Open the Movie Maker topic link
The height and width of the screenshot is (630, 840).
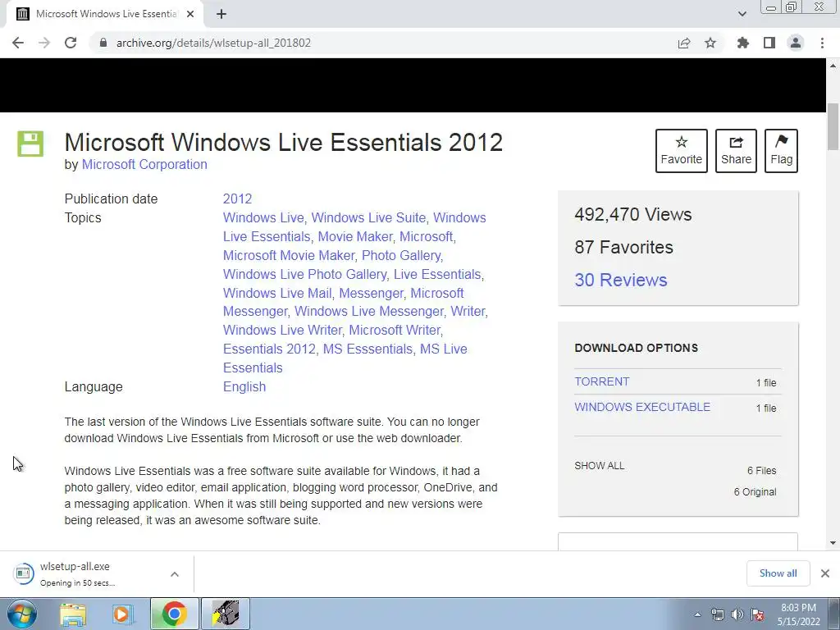[x=355, y=236]
